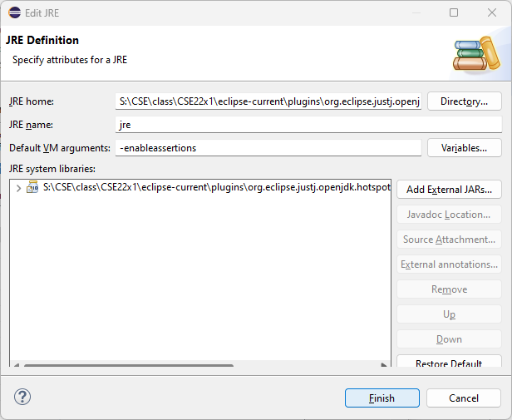Expand the JRE system library tree node
This screenshot has width=512, height=420.
tap(19, 189)
